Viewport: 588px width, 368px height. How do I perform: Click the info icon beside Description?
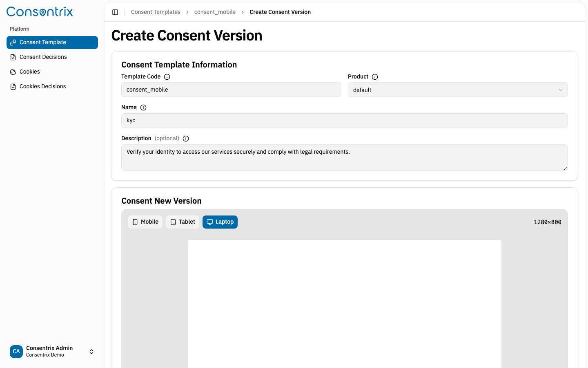(x=186, y=139)
